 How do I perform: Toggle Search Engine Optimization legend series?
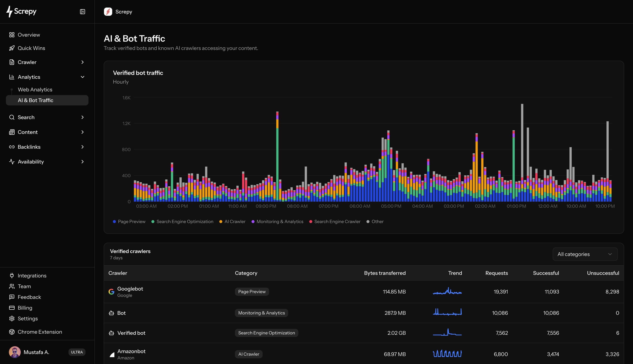point(182,222)
